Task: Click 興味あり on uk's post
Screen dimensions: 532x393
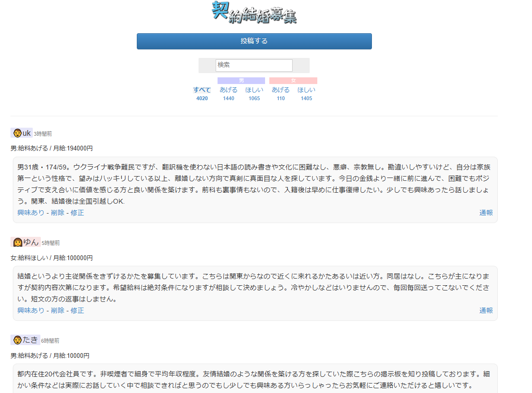Action: (31, 213)
